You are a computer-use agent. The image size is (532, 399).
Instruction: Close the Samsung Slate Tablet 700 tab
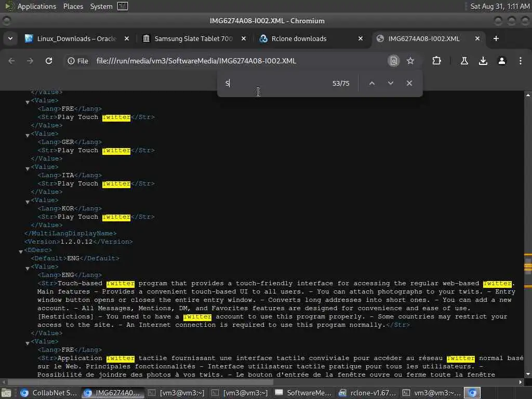(x=244, y=38)
